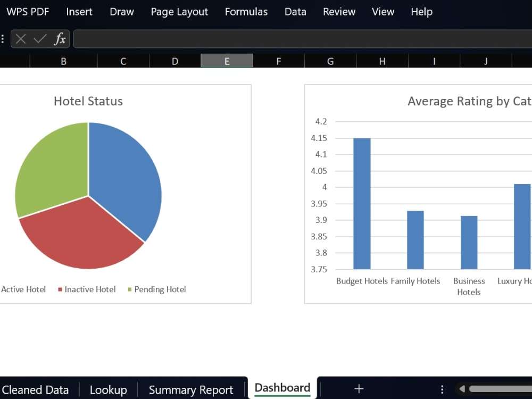Select column J header

coord(486,61)
